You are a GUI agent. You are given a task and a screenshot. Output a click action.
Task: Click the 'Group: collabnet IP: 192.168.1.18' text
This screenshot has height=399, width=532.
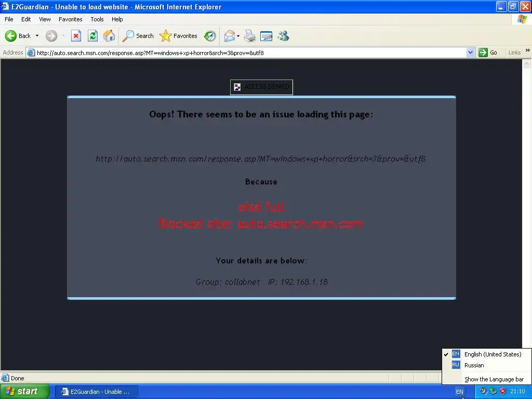coord(262,282)
